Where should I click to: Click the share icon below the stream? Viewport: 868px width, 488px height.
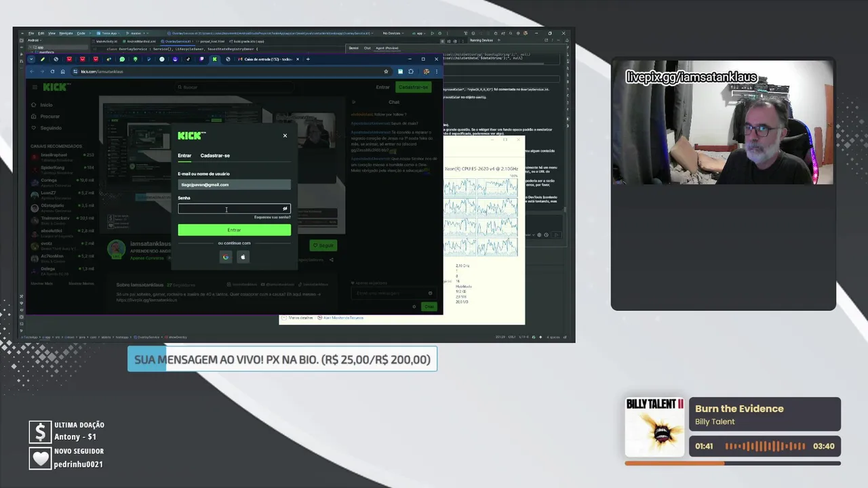pos(332,260)
